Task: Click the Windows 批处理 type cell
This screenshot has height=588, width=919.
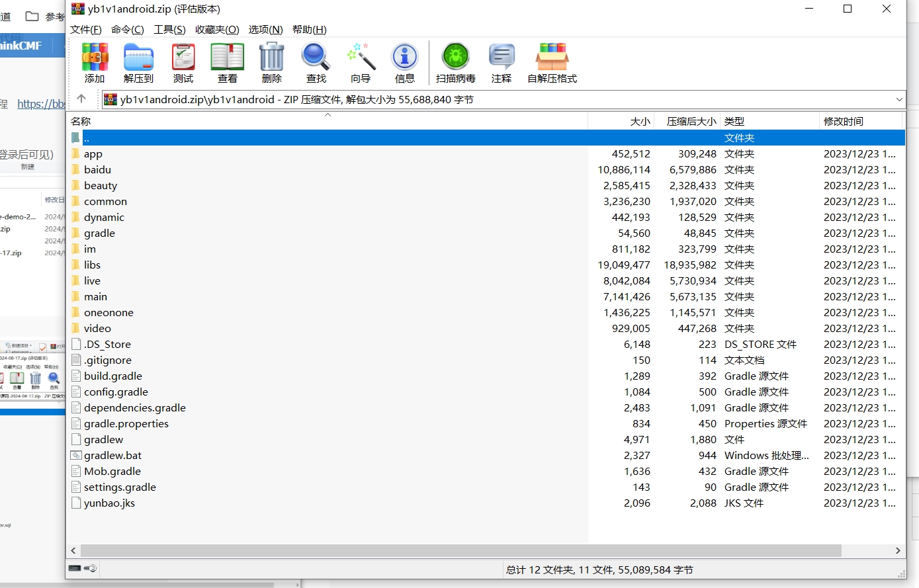Action: pos(767,455)
